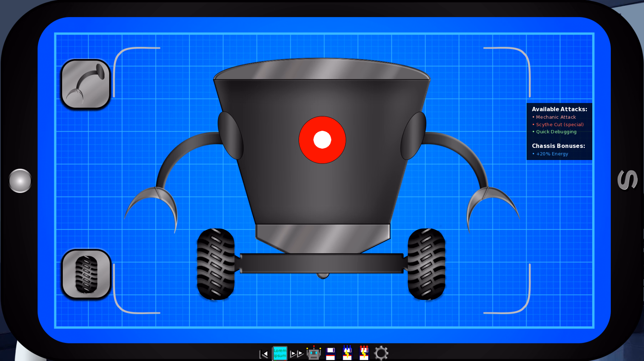Click the red eye on the robot chassis

tap(322, 140)
